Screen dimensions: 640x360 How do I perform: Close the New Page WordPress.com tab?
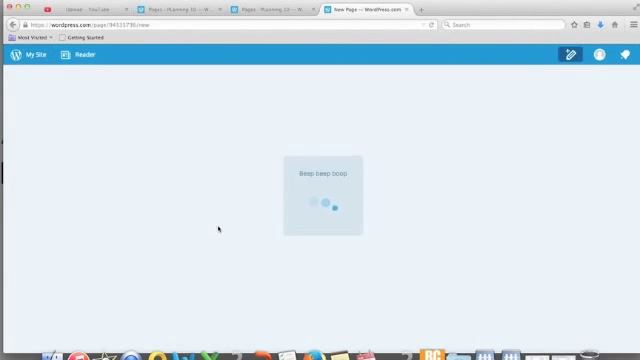[x=407, y=9]
